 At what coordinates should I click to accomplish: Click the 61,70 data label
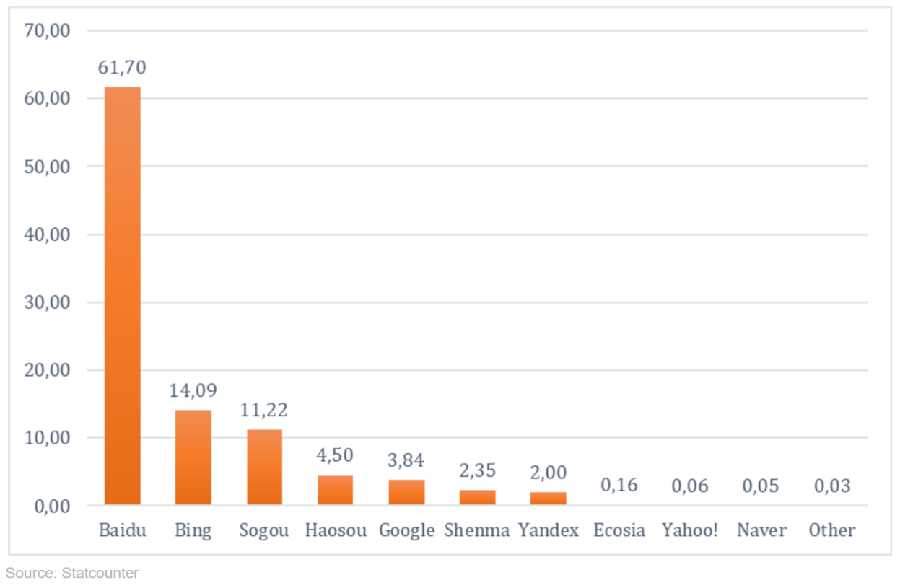(123, 68)
